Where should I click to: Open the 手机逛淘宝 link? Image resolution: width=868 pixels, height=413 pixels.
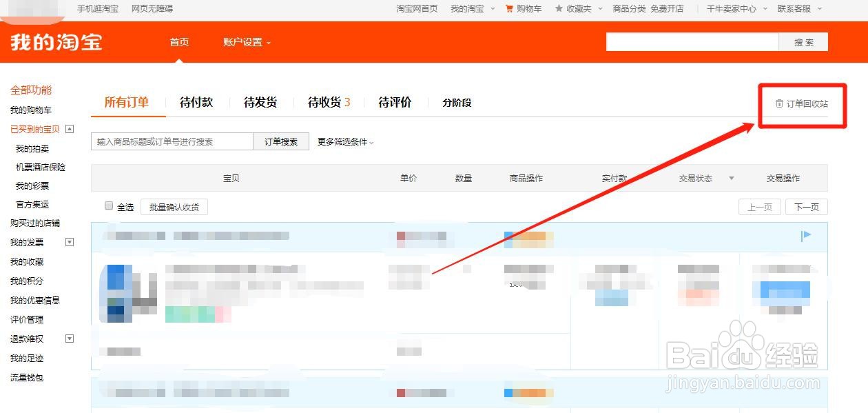[x=97, y=9]
